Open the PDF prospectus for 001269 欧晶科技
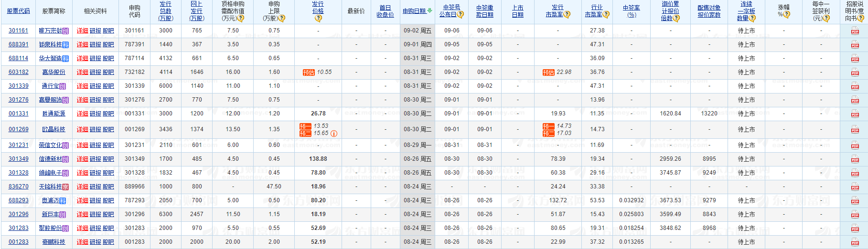 click(855, 130)
